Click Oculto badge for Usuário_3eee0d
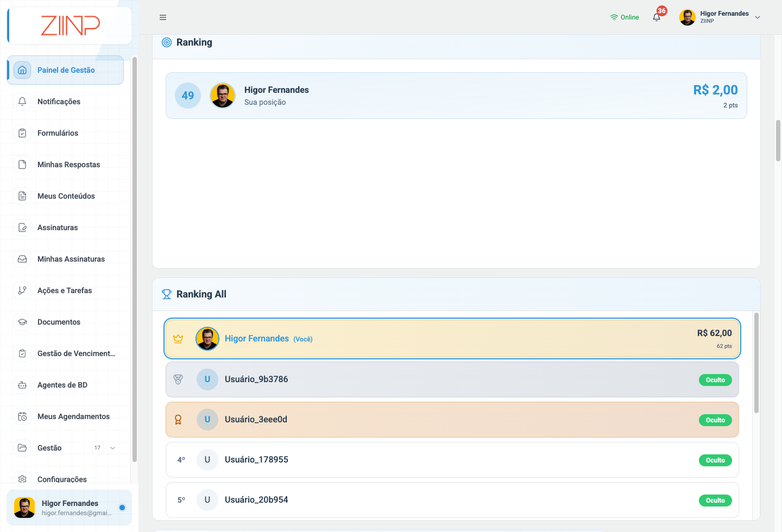This screenshot has height=532, width=782. click(715, 420)
